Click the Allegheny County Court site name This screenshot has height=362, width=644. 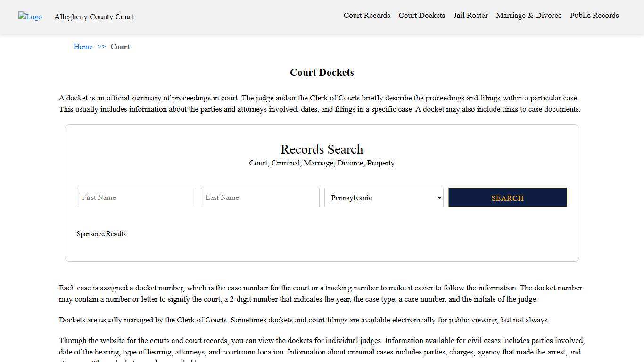[93, 17]
